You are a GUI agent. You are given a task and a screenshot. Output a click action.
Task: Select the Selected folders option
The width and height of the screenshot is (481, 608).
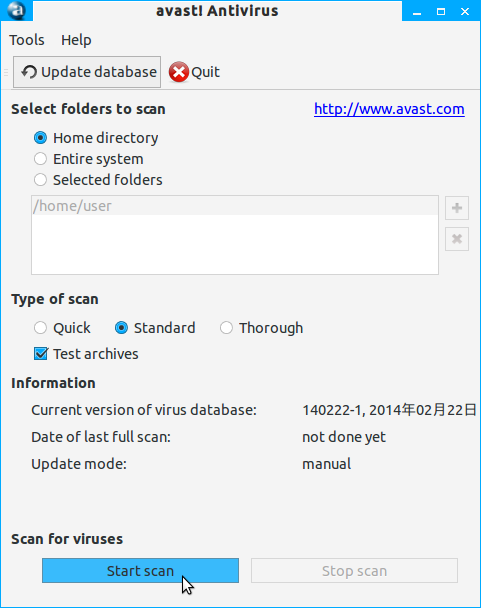coord(40,180)
